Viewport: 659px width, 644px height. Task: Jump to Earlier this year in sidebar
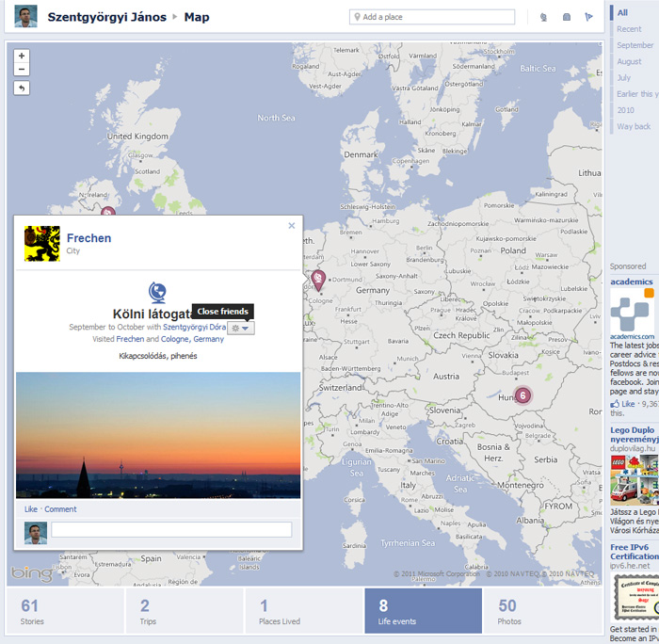click(x=637, y=94)
